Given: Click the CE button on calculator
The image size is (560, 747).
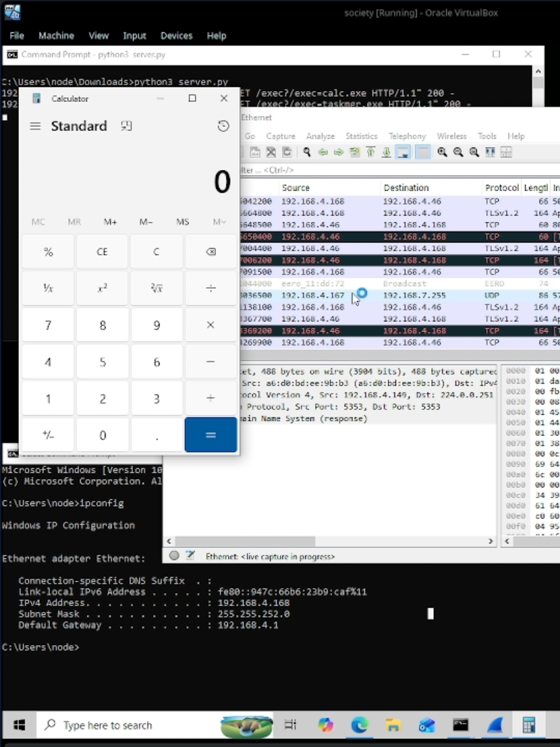Looking at the screenshot, I should pos(102,252).
